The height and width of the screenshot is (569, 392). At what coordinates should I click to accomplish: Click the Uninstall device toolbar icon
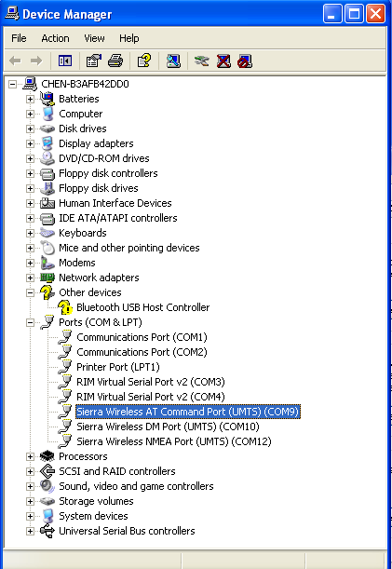(x=223, y=61)
